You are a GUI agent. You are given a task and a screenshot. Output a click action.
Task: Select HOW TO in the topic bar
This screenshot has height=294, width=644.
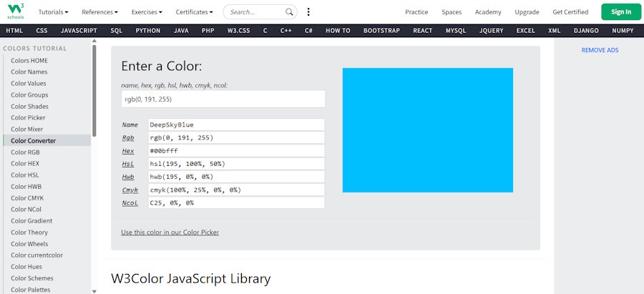(x=338, y=30)
